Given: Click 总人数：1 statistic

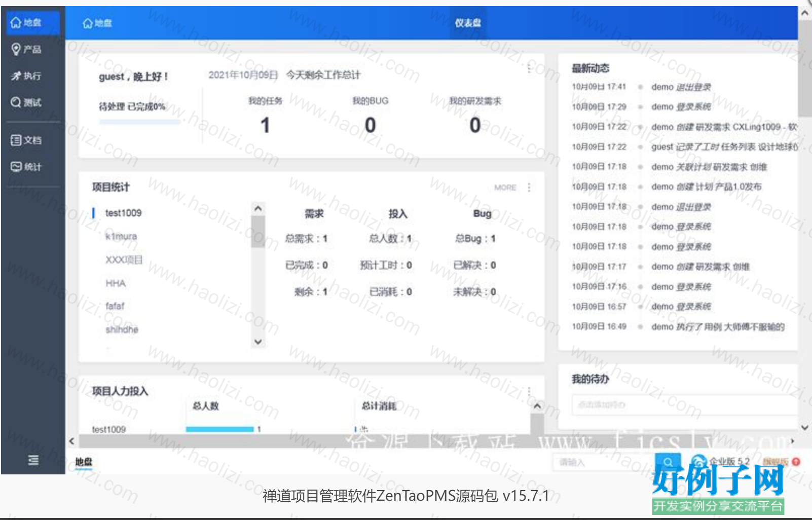Looking at the screenshot, I should [390, 238].
